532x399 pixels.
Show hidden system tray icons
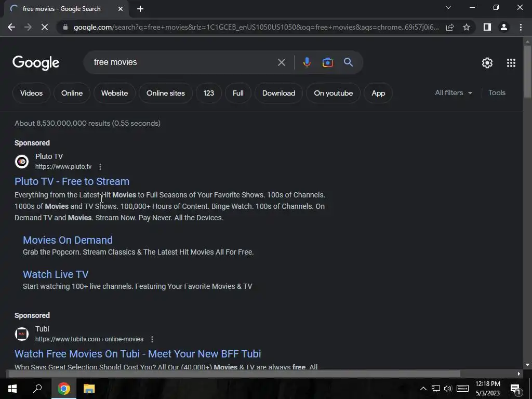click(423, 389)
